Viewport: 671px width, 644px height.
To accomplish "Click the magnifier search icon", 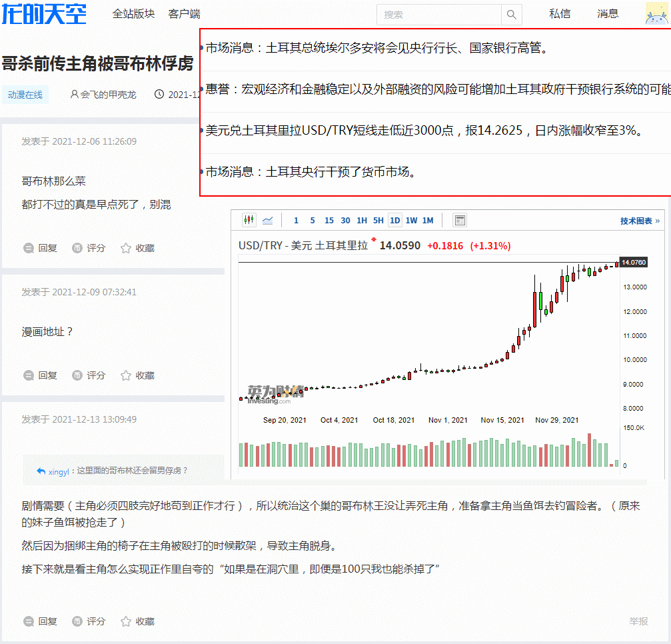I will click(x=511, y=15).
